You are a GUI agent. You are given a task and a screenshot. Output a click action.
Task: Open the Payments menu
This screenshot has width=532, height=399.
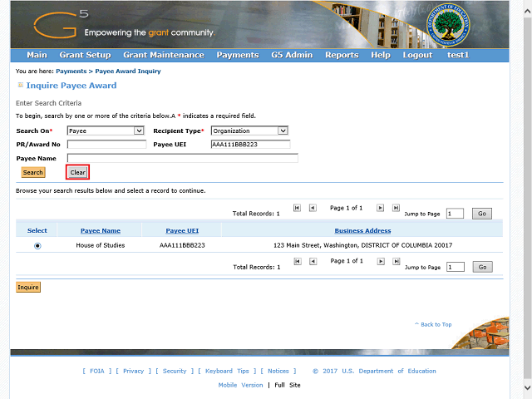click(238, 55)
